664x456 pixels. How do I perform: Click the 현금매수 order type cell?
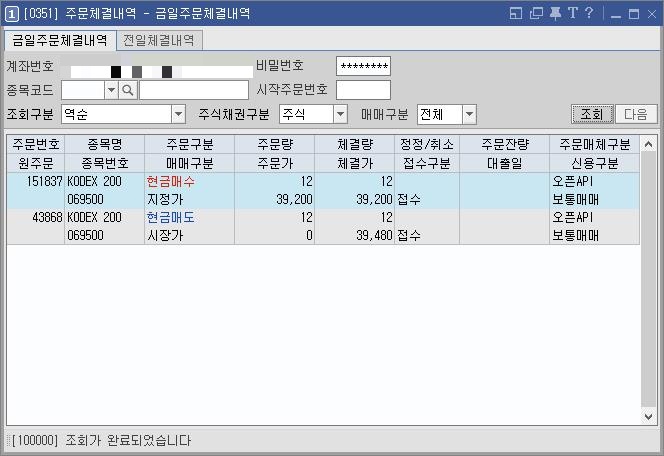click(189, 182)
